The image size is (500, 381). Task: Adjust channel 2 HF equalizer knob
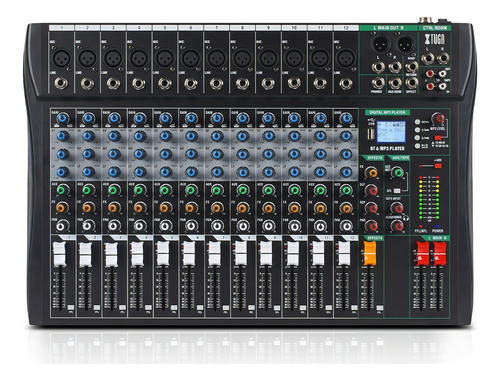pos(88,136)
